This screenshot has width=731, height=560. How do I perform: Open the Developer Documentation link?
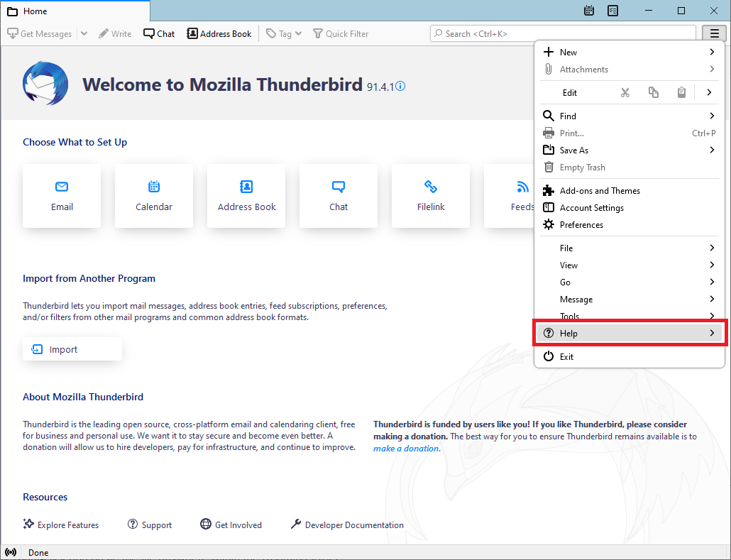click(347, 525)
